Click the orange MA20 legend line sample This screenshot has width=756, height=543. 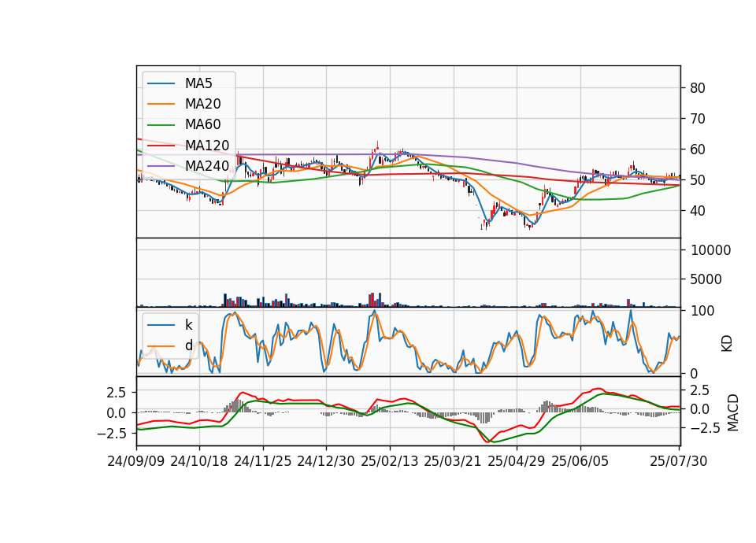pos(161,104)
